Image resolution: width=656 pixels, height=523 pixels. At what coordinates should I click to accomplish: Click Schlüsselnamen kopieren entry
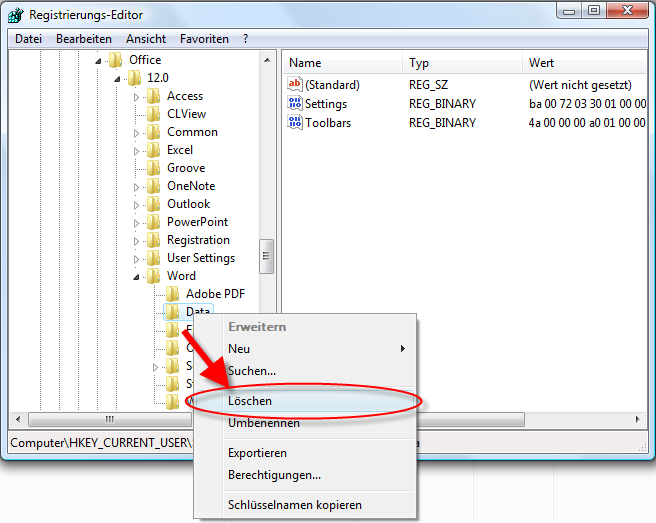295,505
